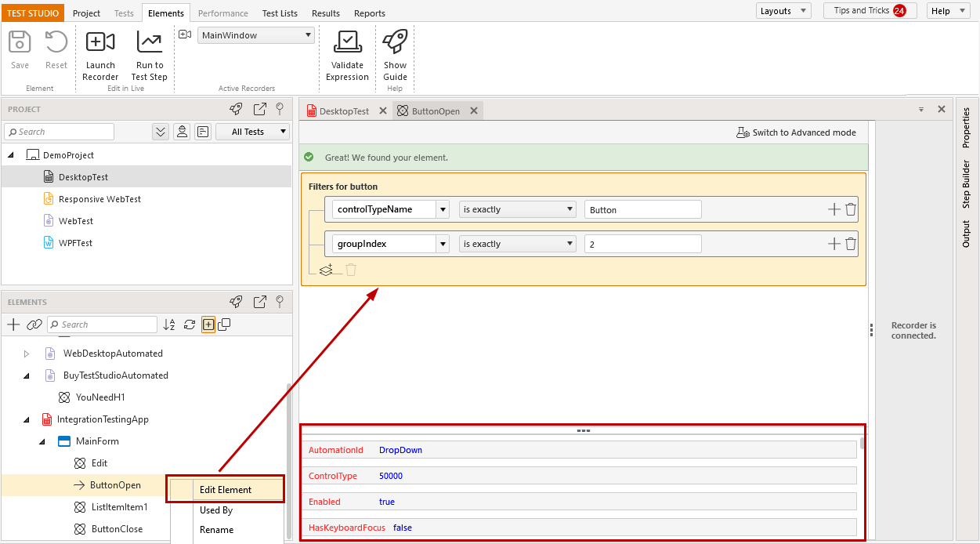The width and height of the screenshot is (980, 544).
Task: Click the collapse-all icon in Elements toolbar
Action: coord(224,325)
